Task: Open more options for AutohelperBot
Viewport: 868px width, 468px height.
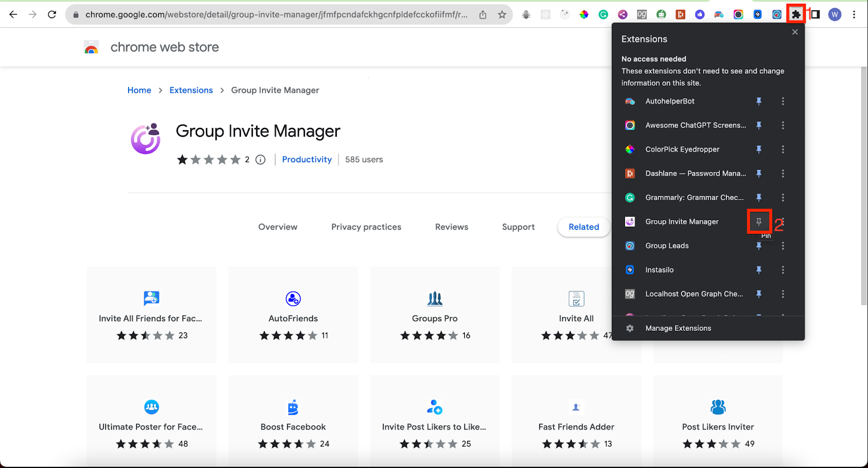Action: tap(783, 101)
